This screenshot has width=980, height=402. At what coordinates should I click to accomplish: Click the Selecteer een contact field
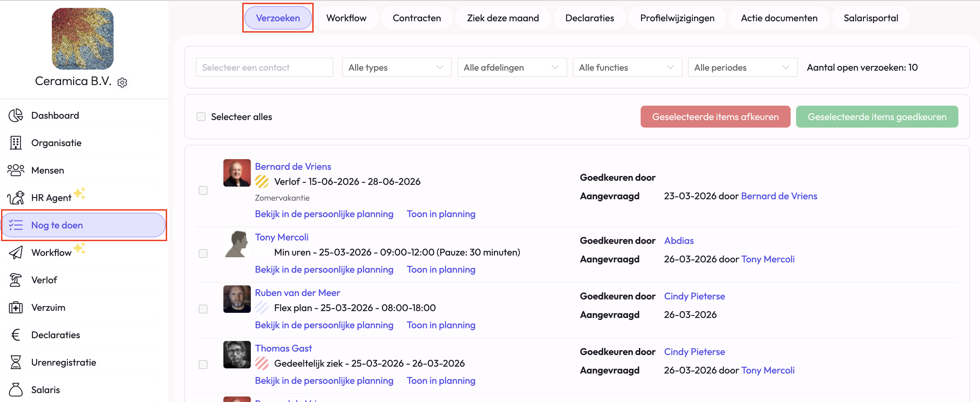(265, 67)
